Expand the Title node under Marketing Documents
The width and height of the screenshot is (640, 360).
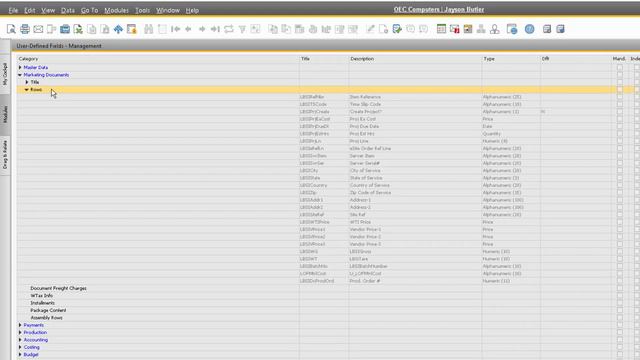[27, 82]
